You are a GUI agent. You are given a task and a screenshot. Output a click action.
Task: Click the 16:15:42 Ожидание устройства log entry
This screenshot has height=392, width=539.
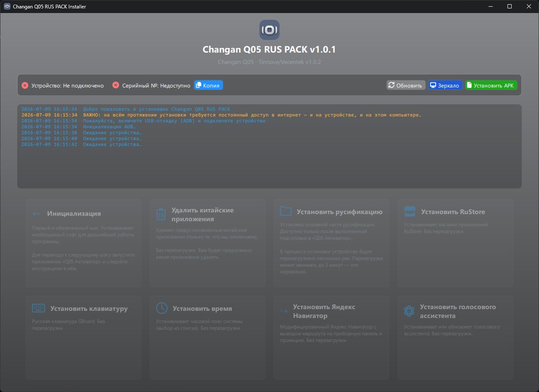tap(82, 144)
